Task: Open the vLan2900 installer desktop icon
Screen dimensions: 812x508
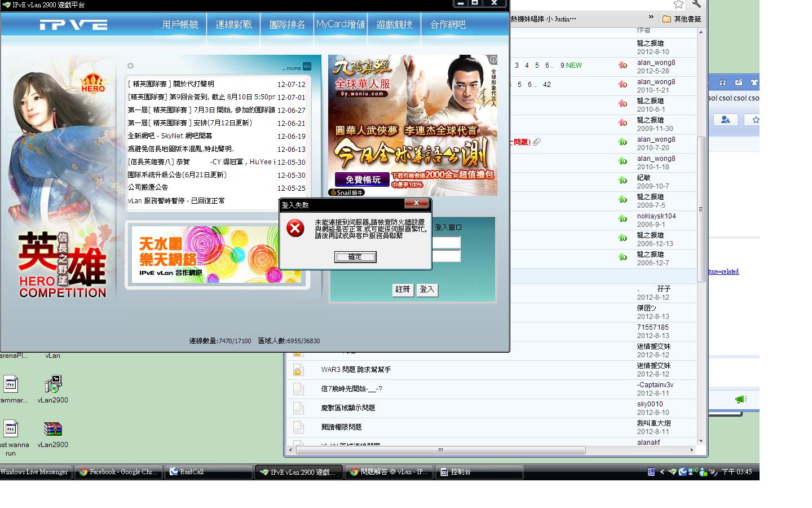Action: 52,385
